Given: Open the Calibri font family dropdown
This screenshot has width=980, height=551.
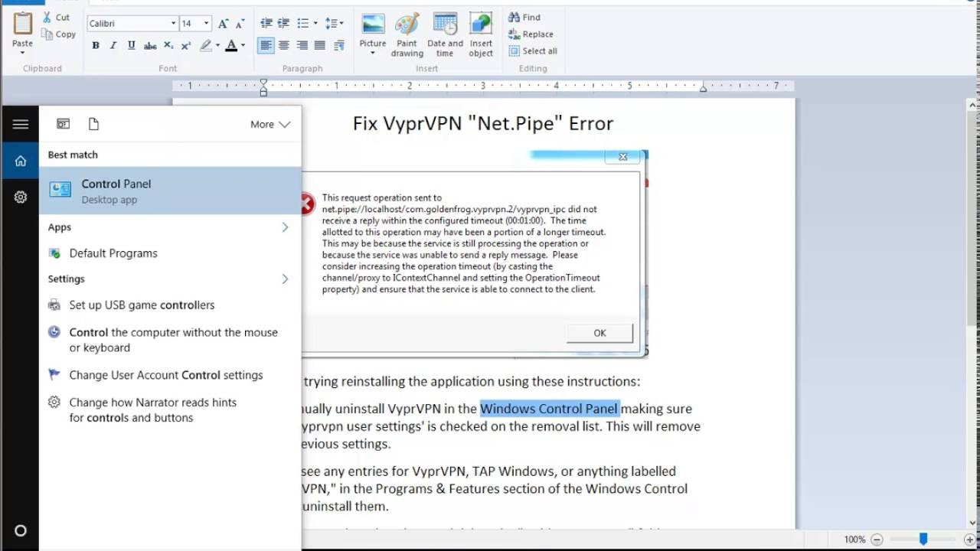Looking at the screenshot, I should point(172,24).
